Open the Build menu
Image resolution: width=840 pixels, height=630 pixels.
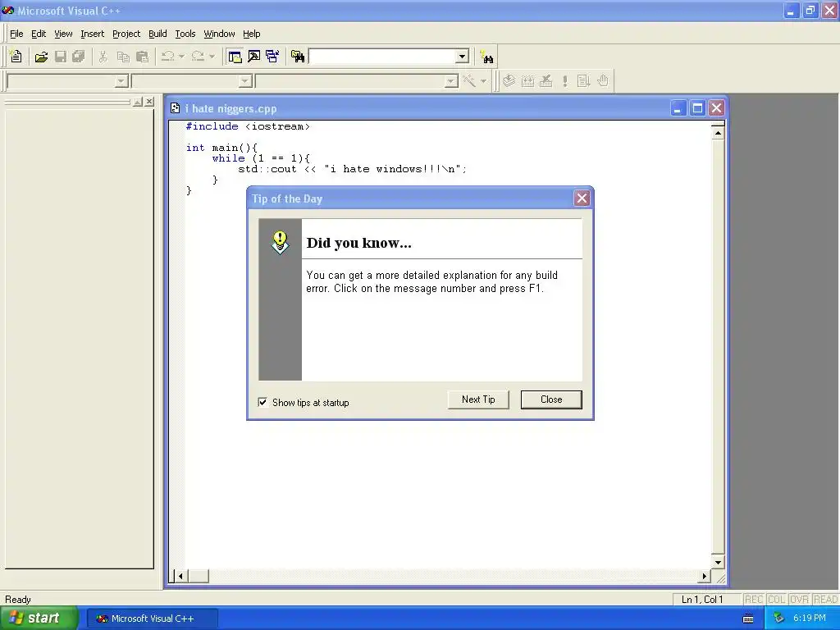(x=157, y=34)
